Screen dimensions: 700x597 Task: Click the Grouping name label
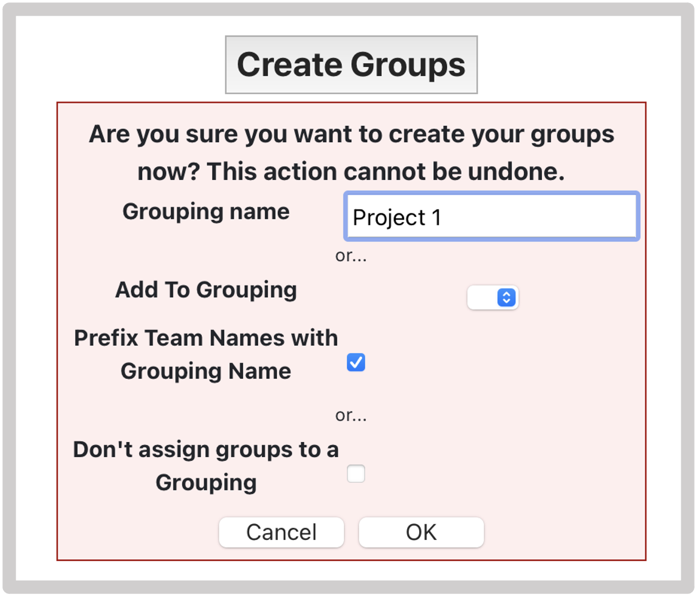click(205, 211)
